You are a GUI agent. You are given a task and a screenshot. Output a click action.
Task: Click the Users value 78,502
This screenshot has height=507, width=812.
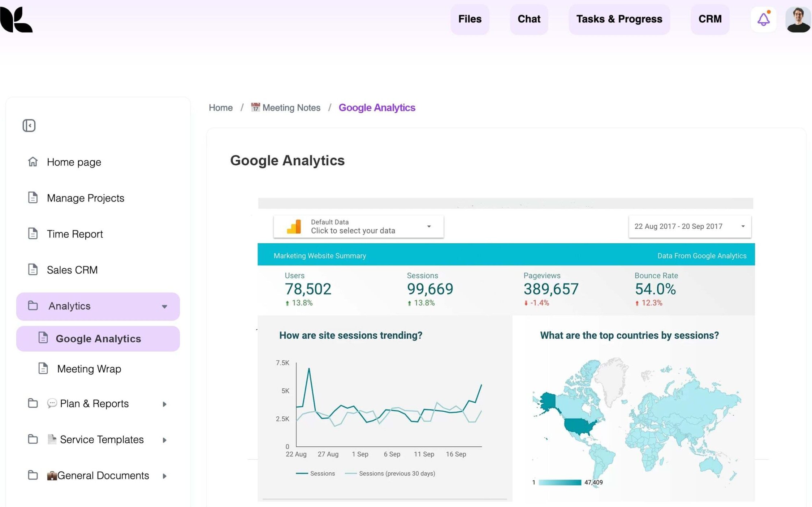pos(308,289)
